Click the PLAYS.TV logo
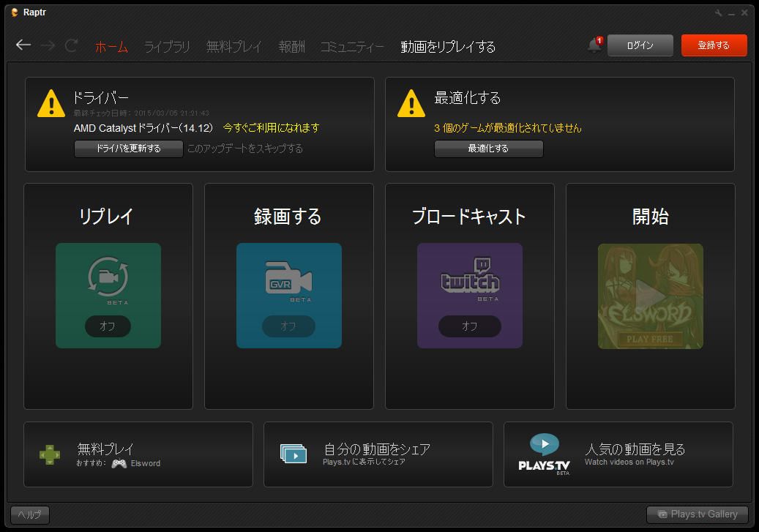This screenshot has height=532, width=759. point(544,454)
